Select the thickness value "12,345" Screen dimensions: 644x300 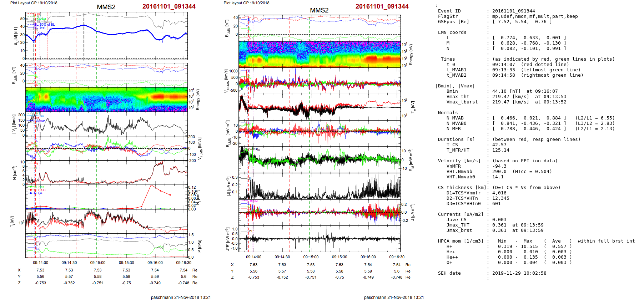coord(501,198)
